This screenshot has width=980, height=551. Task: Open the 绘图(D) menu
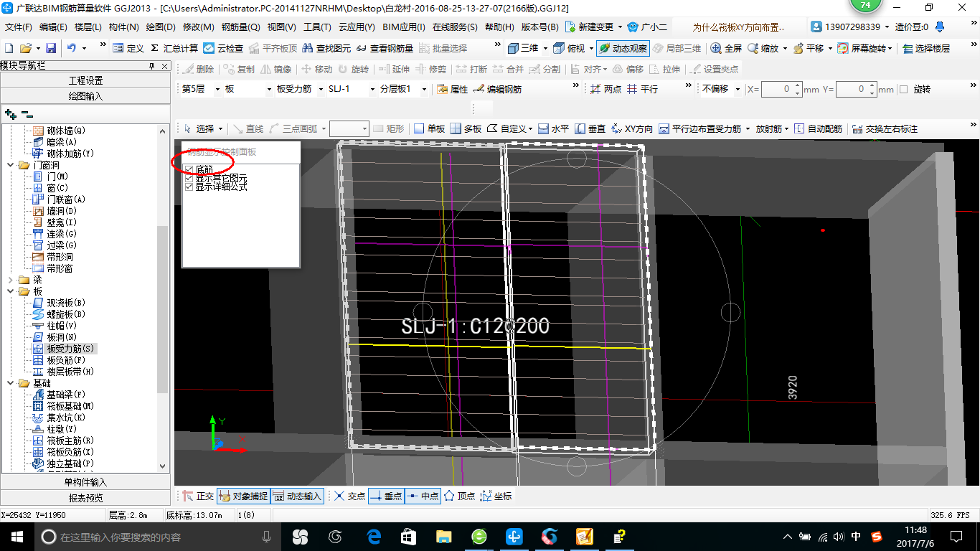tap(161, 27)
